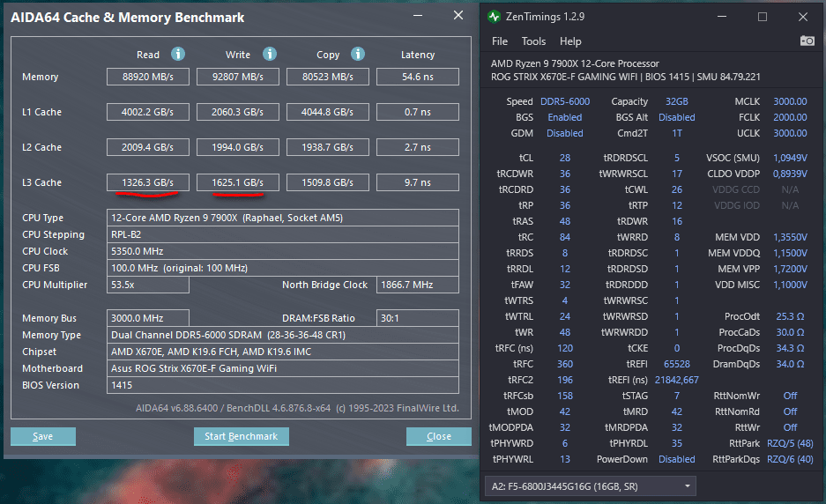The width and height of the screenshot is (826, 504).
Task: Click the L1 Cache Write 2060.3 GB/s field
Action: tap(238, 112)
